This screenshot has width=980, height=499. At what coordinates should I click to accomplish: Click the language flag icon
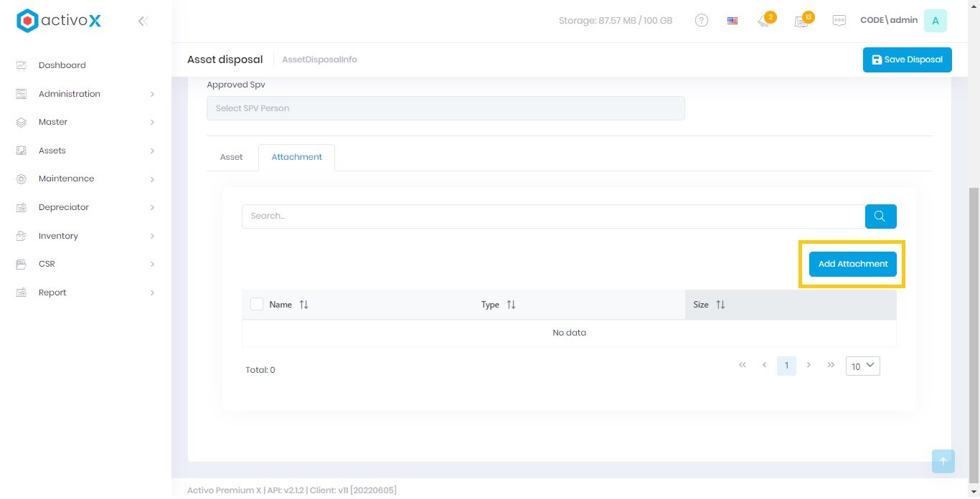[x=732, y=21]
